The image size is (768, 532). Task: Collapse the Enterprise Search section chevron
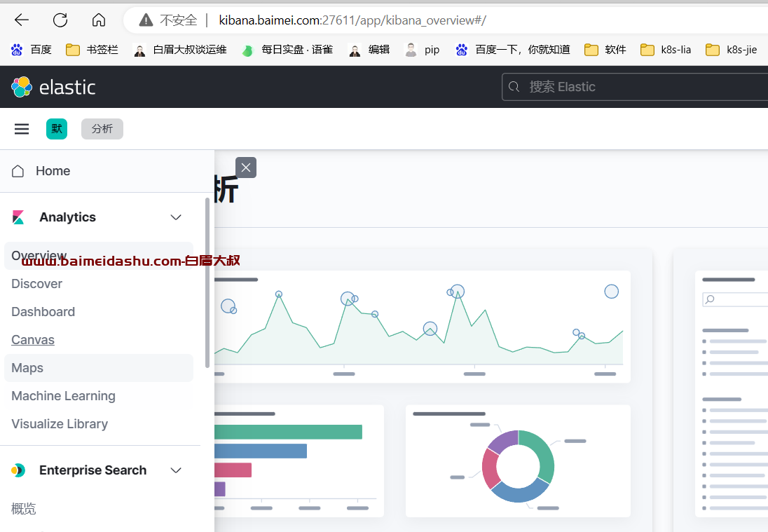click(176, 470)
